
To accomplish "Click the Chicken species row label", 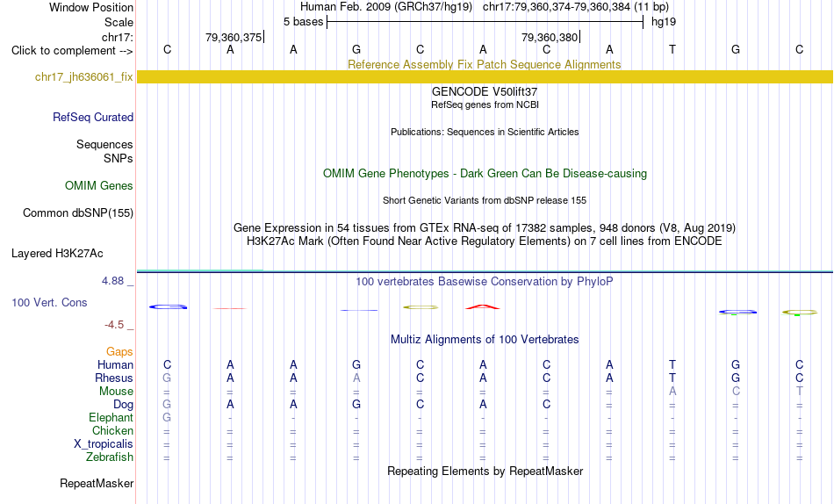I will pyautogui.click(x=112, y=430).
